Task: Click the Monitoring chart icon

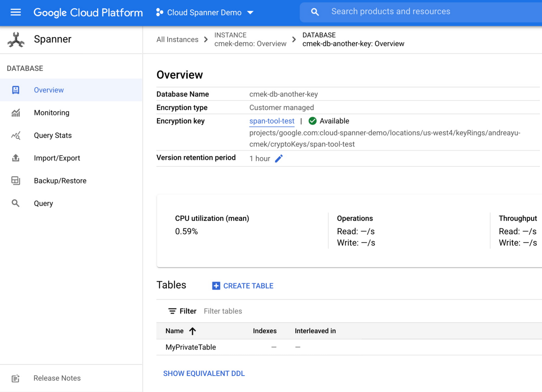Action: (x=16, y=113)
